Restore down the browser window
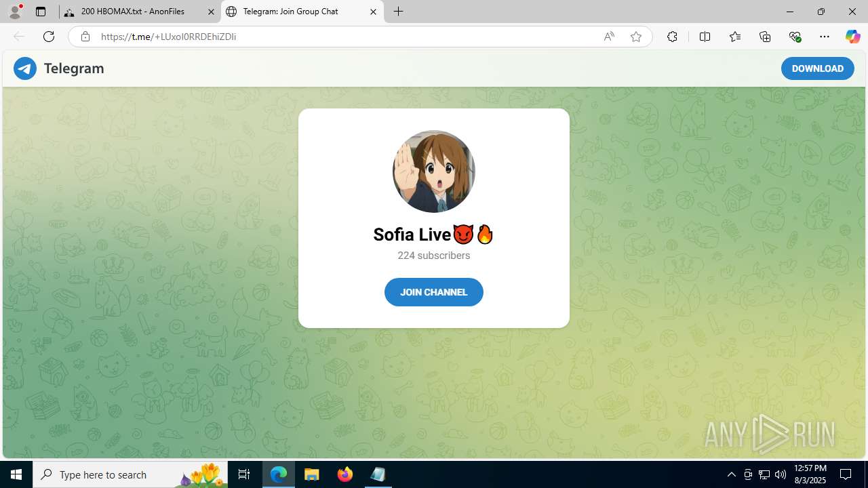Viewport: 868px width, 488px height. (x=821, y=12)
